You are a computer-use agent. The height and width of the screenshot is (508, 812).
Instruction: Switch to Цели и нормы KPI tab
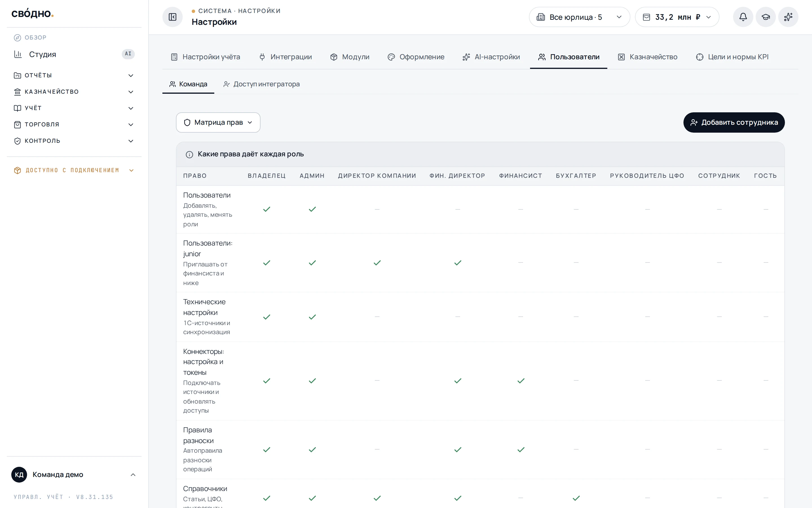click(x=732, y=57)
